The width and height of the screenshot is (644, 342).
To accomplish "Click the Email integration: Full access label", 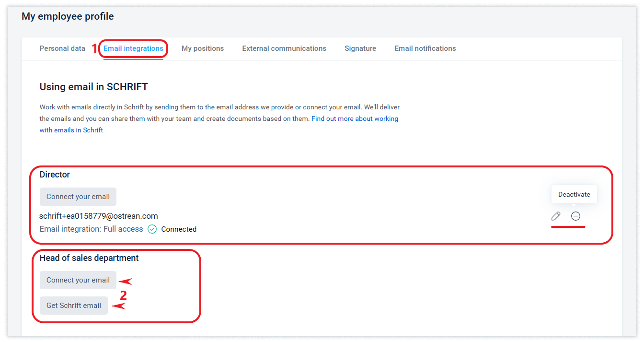I will point(92,229).
